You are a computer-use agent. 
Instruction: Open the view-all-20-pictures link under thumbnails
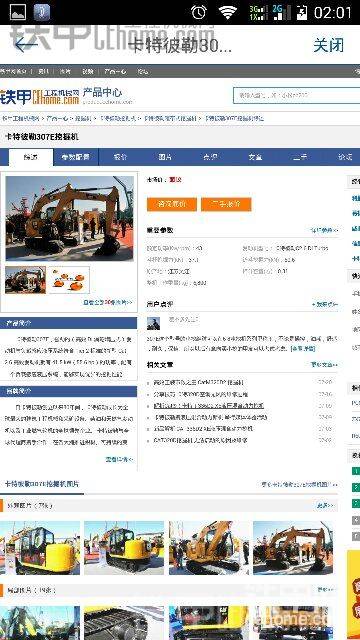click(108, 302)
